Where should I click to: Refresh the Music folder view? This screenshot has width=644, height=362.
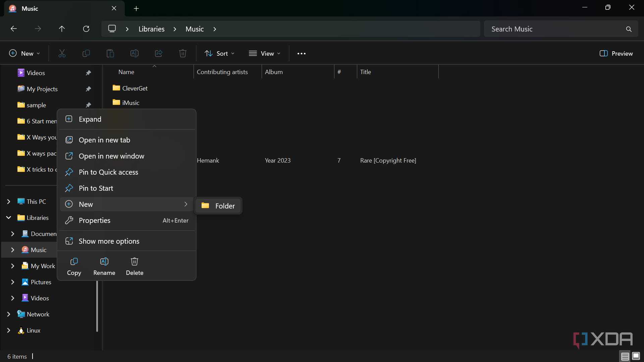pos(86,29)
